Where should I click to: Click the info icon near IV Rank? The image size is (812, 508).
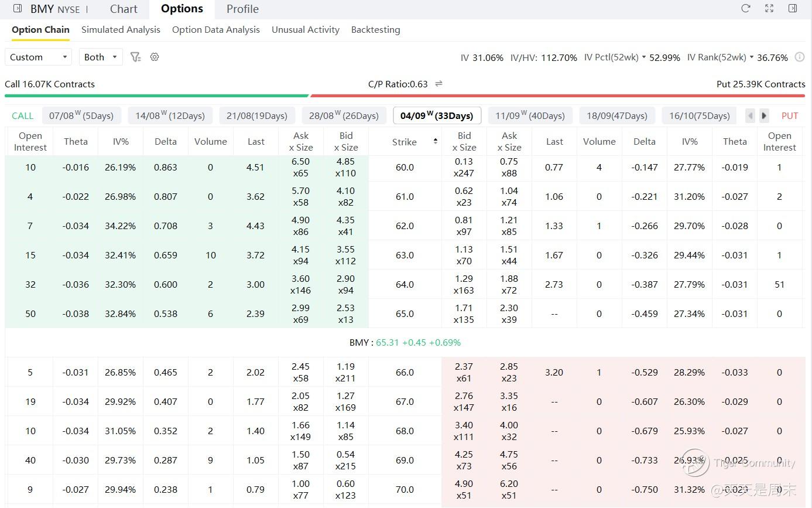coord(800,57)
